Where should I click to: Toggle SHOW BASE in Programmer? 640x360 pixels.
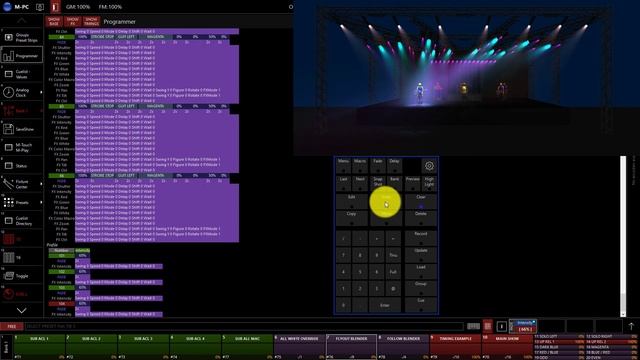(x=54, y=21)
